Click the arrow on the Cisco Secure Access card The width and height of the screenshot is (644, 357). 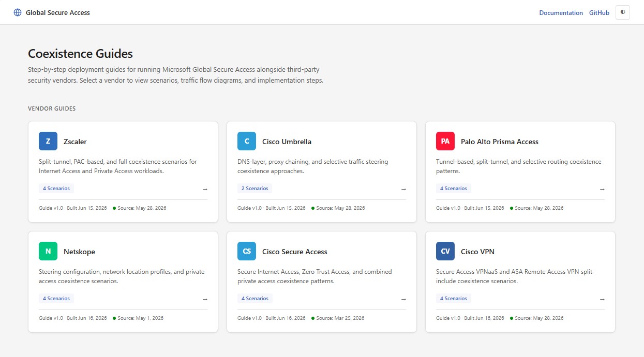[403, 299]
